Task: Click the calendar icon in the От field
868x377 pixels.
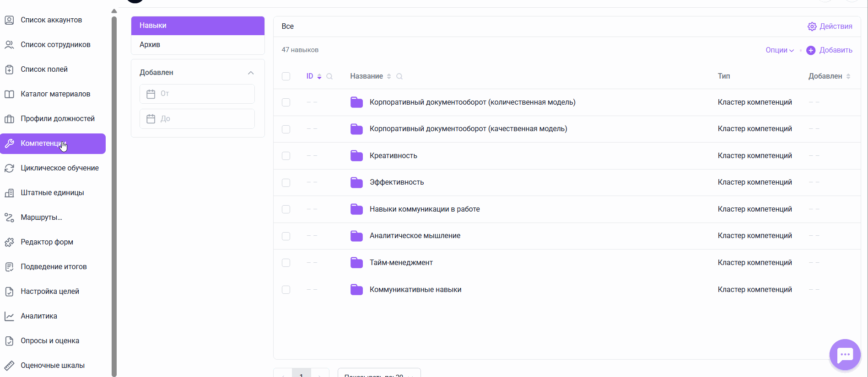Action: [151, 94]
